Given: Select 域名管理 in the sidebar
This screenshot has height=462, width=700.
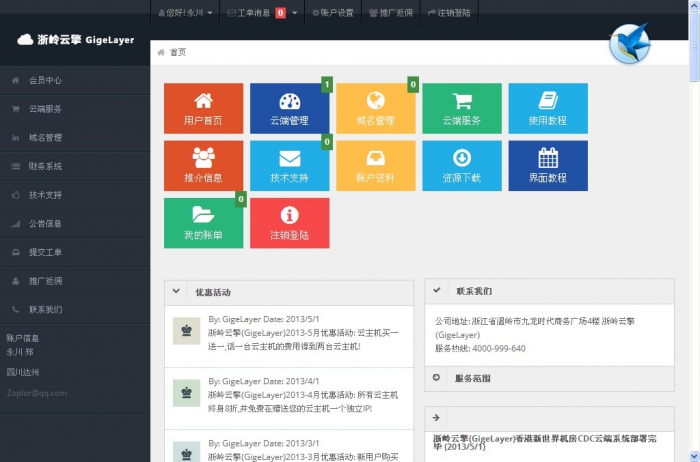Looking at the screenshot, I should 75,137.
